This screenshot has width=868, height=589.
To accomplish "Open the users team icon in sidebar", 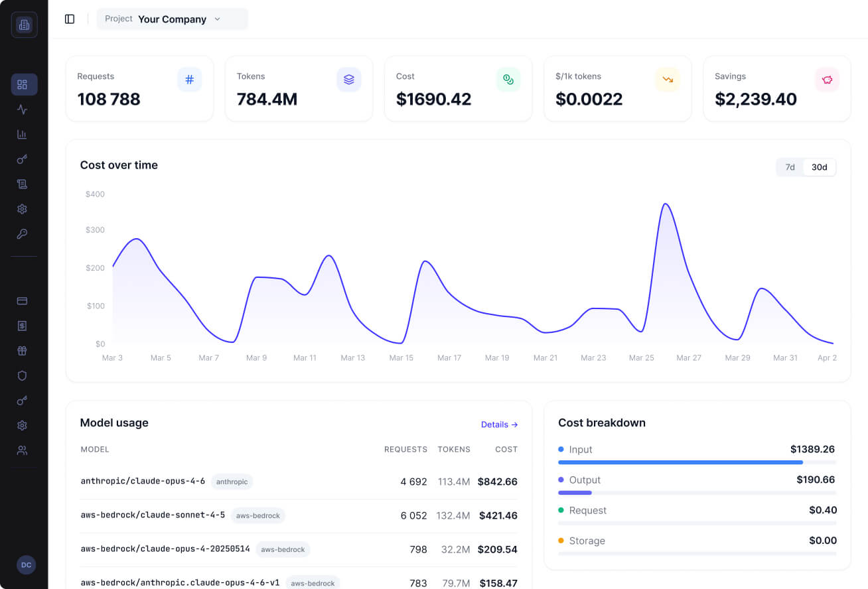I will click(22, 450).
